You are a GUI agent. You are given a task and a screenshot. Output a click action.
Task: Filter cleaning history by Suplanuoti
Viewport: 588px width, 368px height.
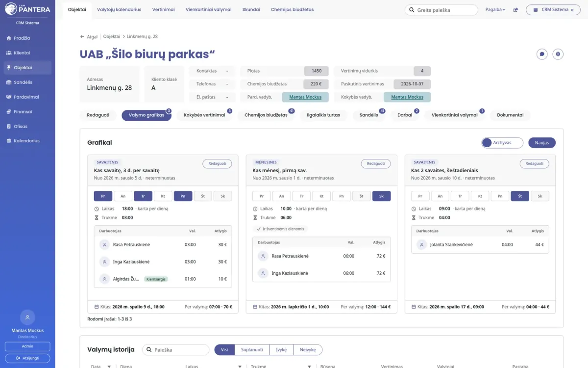[252, 350]
